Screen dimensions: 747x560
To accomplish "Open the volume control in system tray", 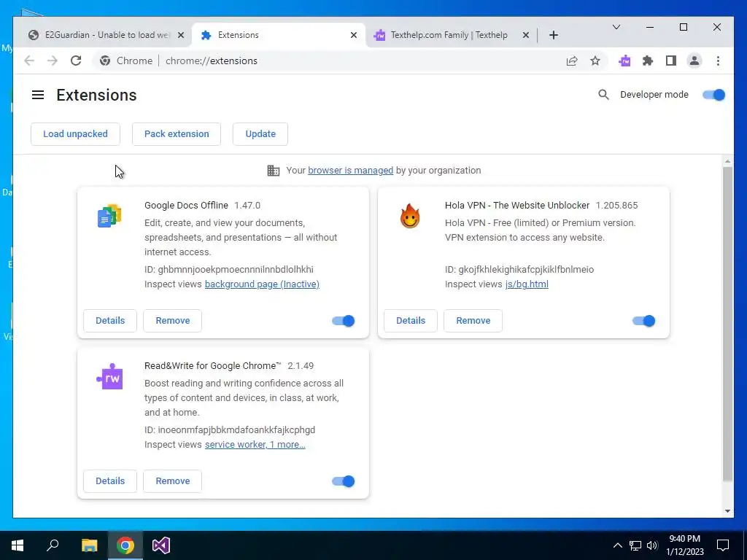I will pos(652,545).
